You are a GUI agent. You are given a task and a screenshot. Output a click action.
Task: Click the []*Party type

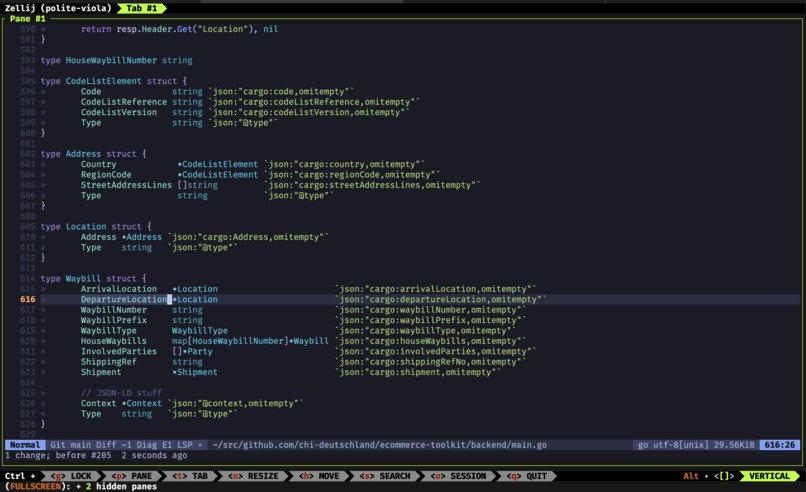click(x=192, y=351)
